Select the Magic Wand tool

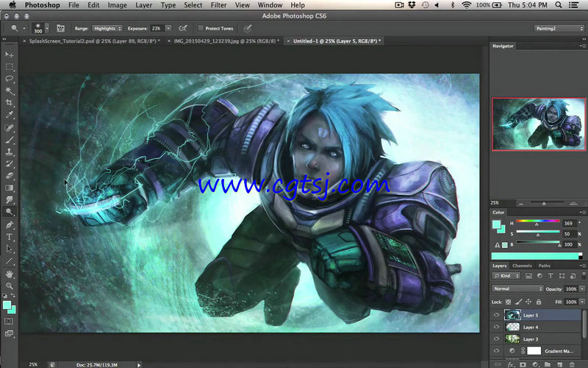pyautogui.click(x=9, y=91)
